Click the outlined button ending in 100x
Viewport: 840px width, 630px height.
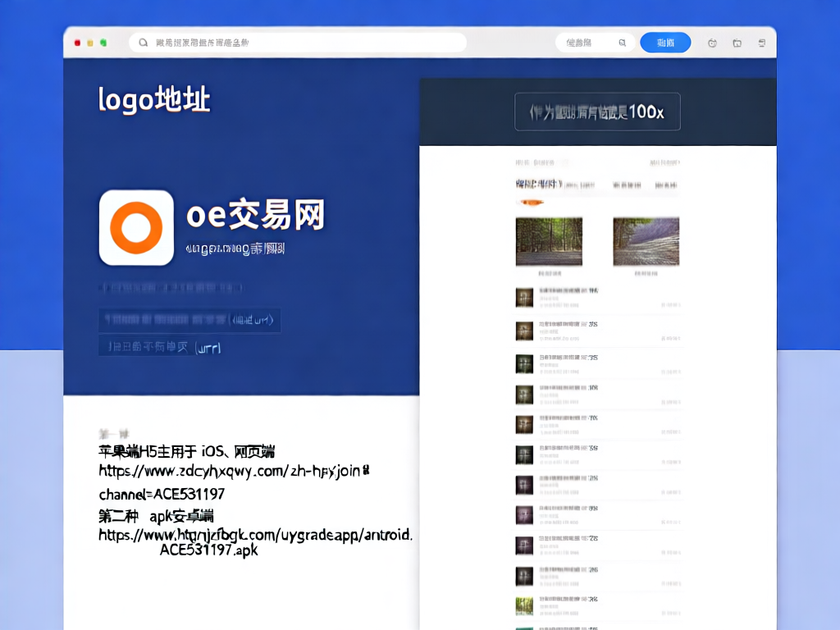(x=597, y=112)
